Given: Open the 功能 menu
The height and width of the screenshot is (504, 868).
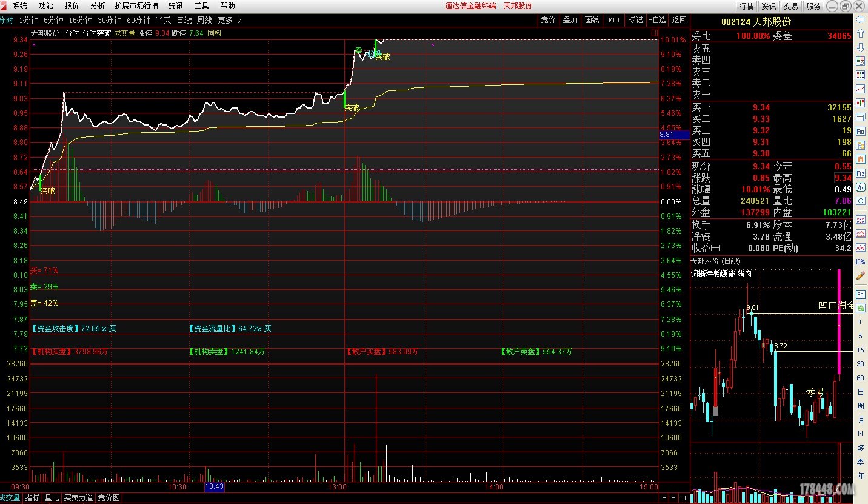Looking at the screenshot, I should pyautogui.click(x=45, y=5).
